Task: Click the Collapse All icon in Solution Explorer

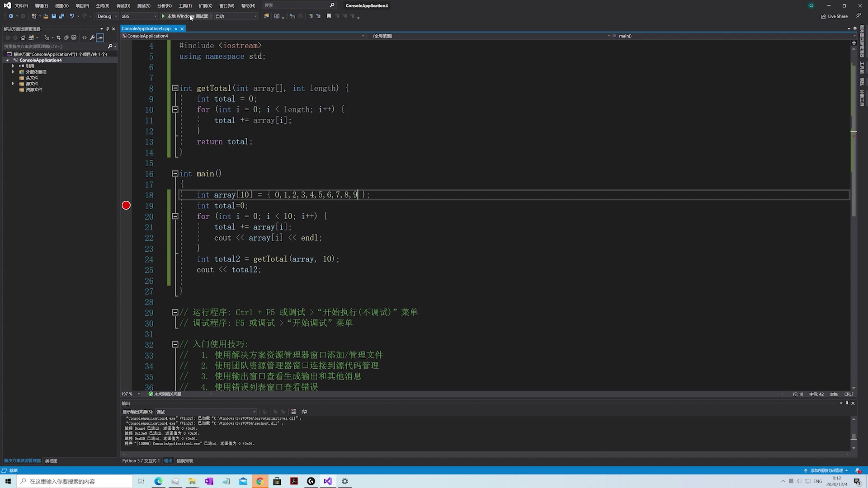Action: click(66, 38)
